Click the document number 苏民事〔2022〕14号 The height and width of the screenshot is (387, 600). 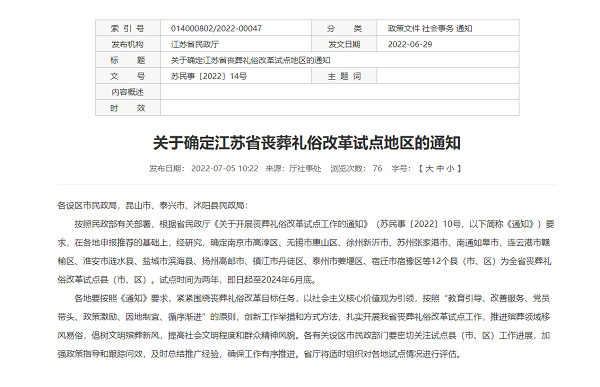click(x=209, y=76)
